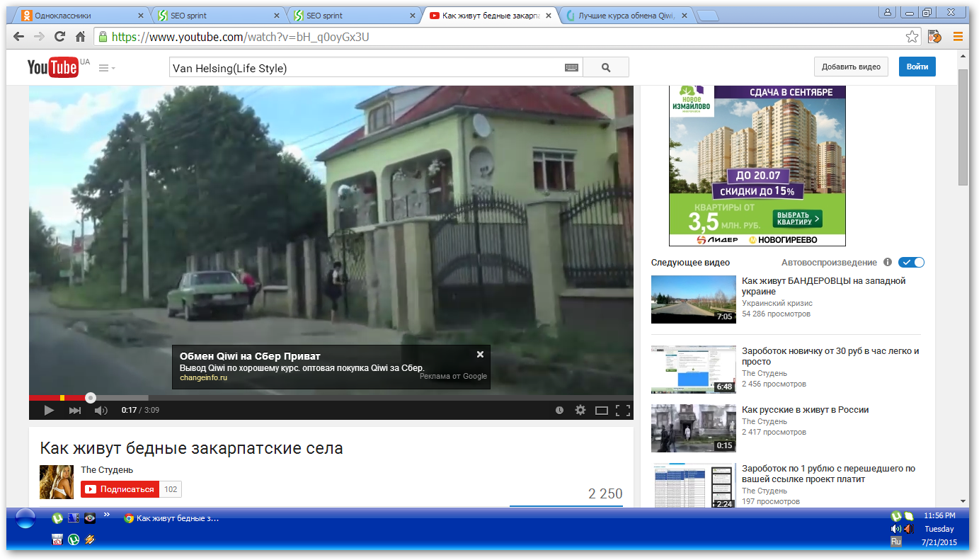The width and height of the screenshot is (979, 560).
Task: Click Выбрать квартиру button in banner ad
Action: pyautogui.click(x=797, y=218)
